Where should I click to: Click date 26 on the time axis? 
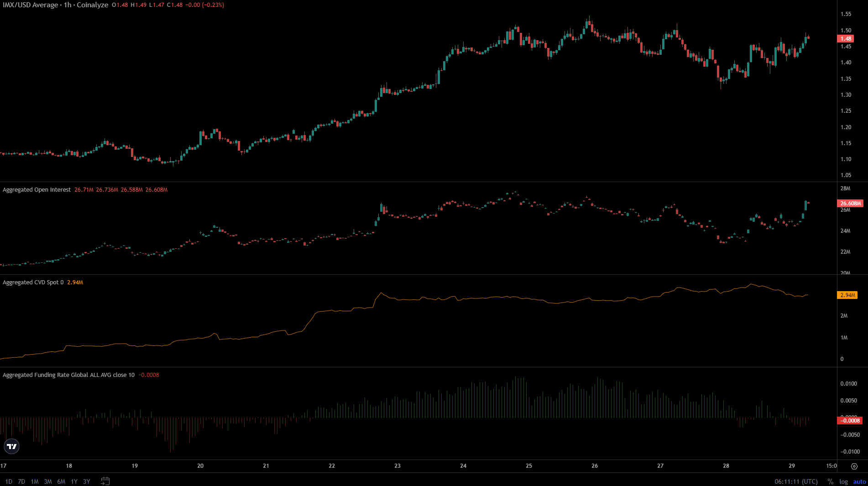[x=595, y=466]
